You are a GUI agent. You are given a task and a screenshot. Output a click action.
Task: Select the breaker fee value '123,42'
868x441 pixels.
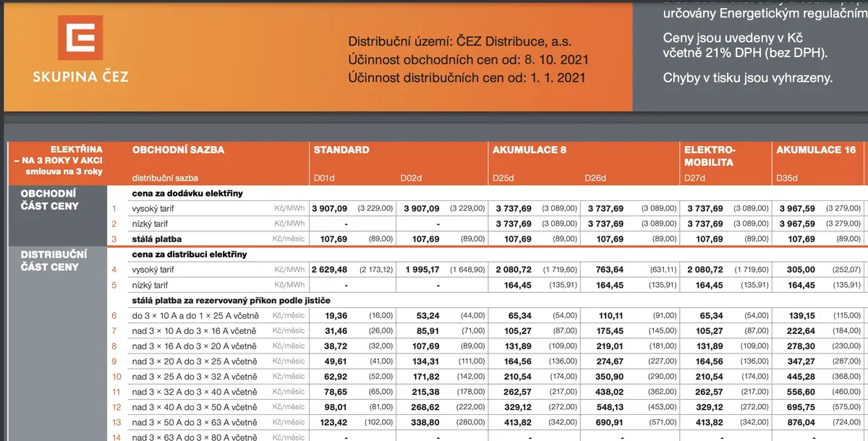(x=333, y=422)
